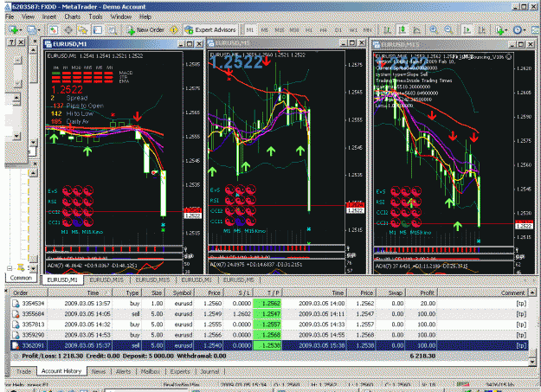Screen dimensions: 541x392
Task: Open the Alerts terminal tab
Action: pos(123,371)
